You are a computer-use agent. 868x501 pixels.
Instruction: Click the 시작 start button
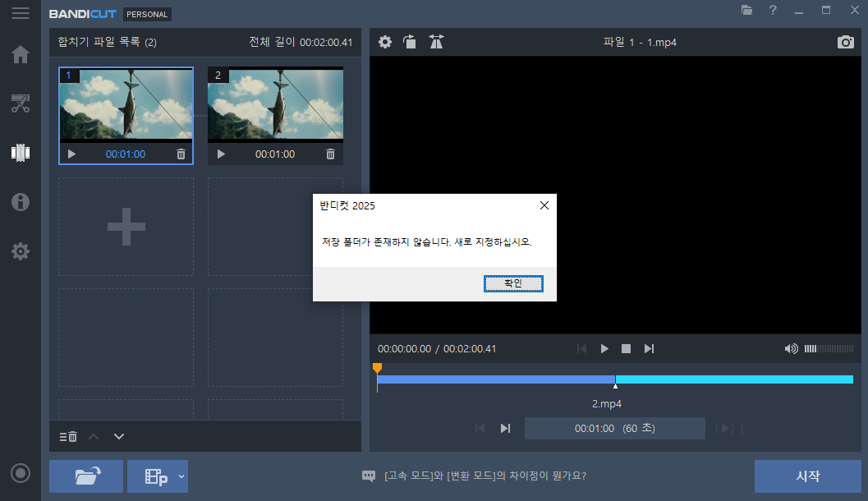click(808, 476)
